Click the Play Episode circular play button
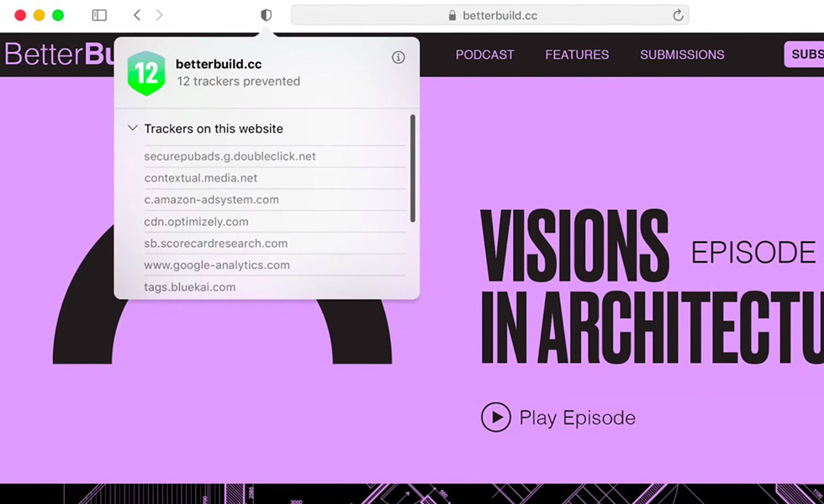This screenshot has width=824, height=504. coord(496,417)
